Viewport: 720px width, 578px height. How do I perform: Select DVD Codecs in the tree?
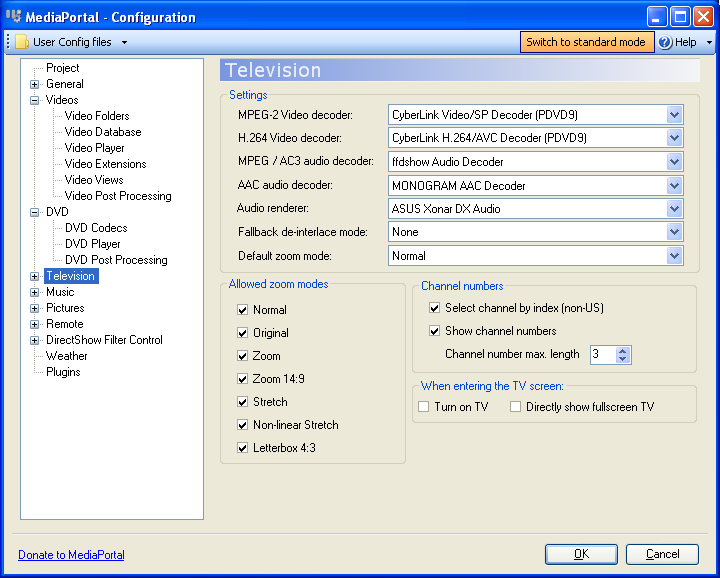coord(96,228)
